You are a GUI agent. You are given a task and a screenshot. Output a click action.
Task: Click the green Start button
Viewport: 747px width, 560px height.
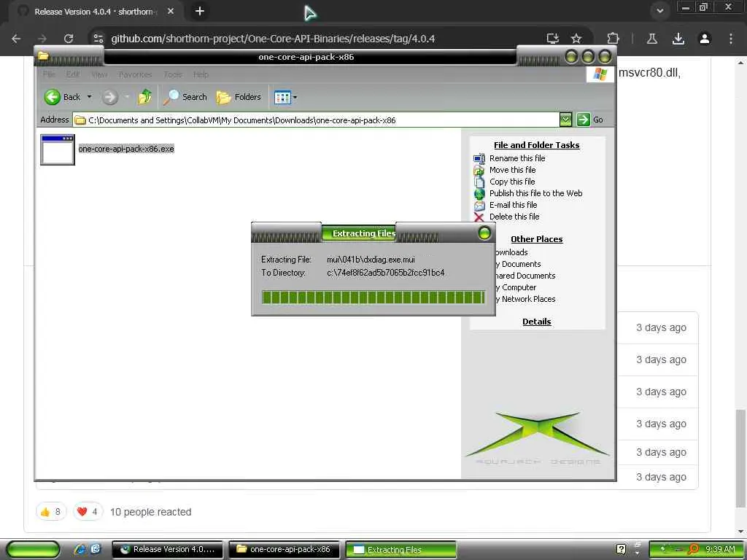pos(34,550)
